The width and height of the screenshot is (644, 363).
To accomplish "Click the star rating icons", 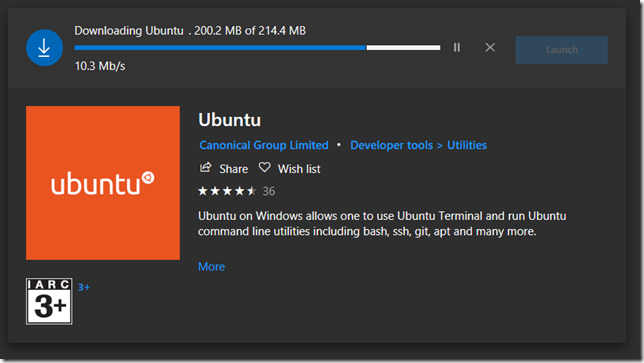I will [x=227, y=191].
